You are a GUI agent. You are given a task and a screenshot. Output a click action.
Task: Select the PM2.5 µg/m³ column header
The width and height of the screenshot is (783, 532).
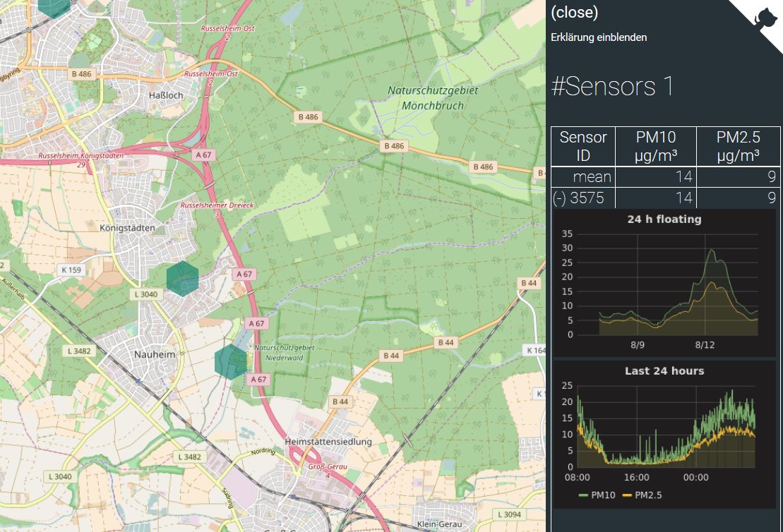point(738,146)
